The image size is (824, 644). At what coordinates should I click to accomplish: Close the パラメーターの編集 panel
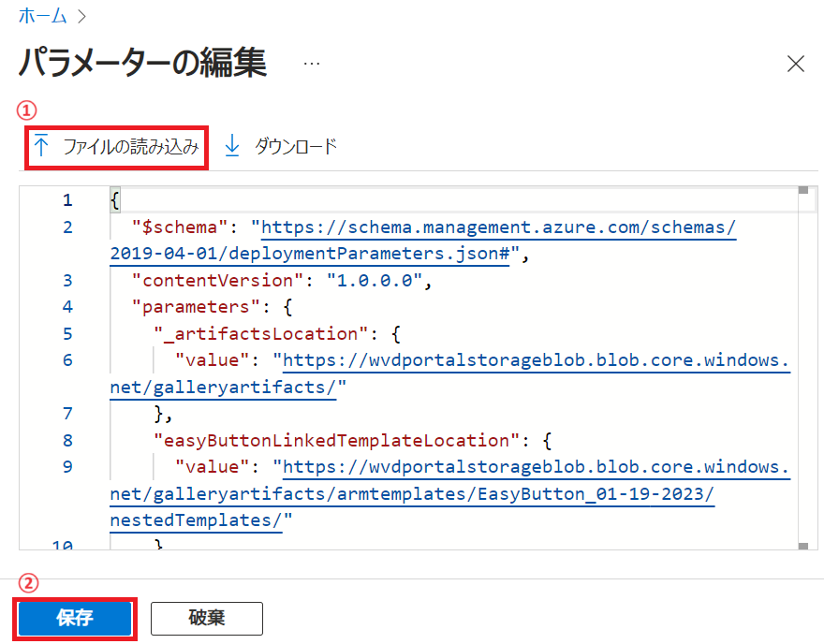tap(796, 64)
